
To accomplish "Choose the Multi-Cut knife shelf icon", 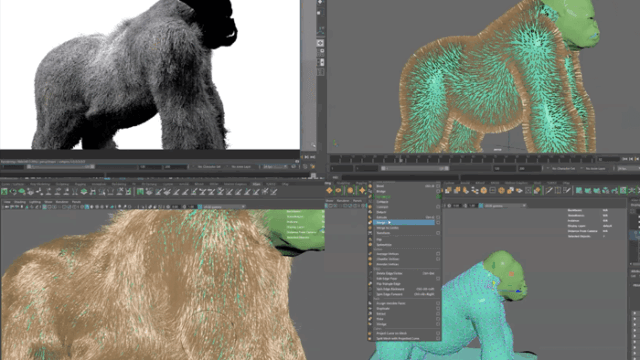I will (549, 191).
